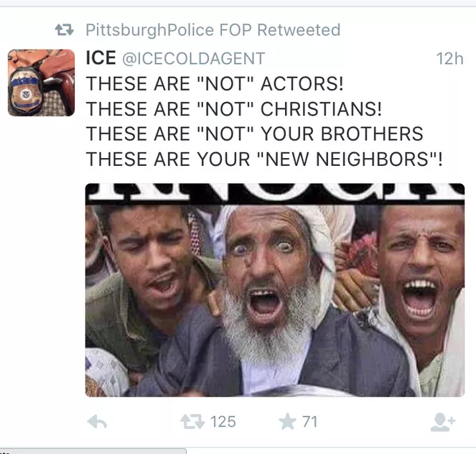The height and width of the screenshot is (454, 476).
Task: Click the line THESE ARE YOUR "NEW NEIGHBORS"!
Action: tap(264, 159)
